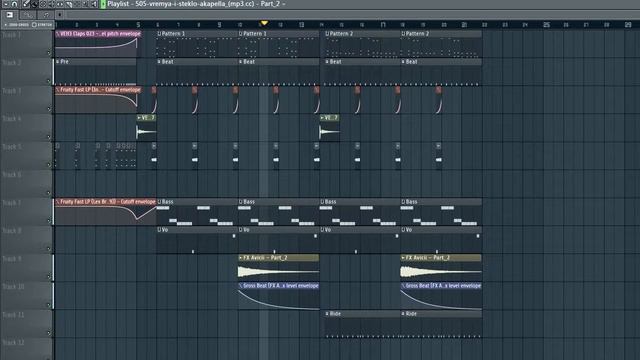Click the headphone-shaped icon in second row
The image size is (640, 360).
coord(46,15)
